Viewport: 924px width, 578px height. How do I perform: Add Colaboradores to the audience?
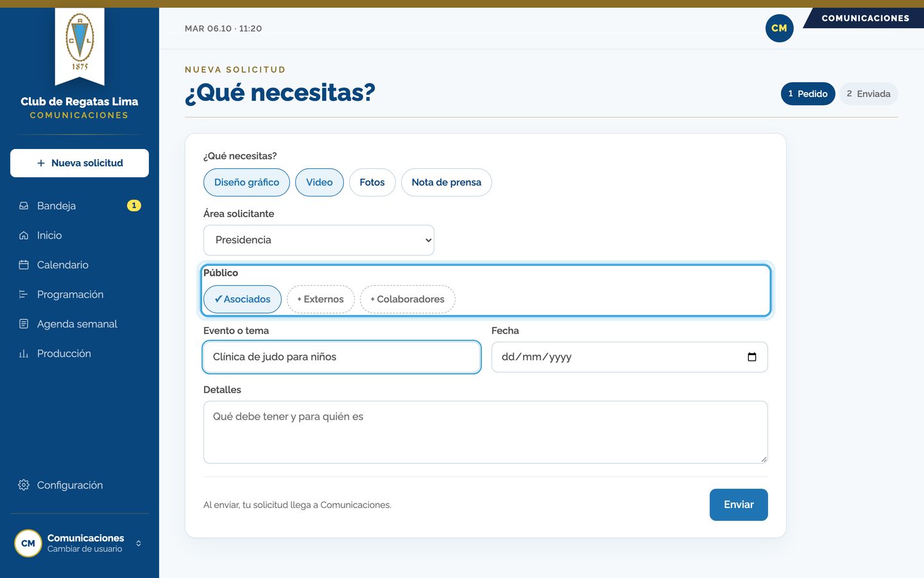pos(407,299)
